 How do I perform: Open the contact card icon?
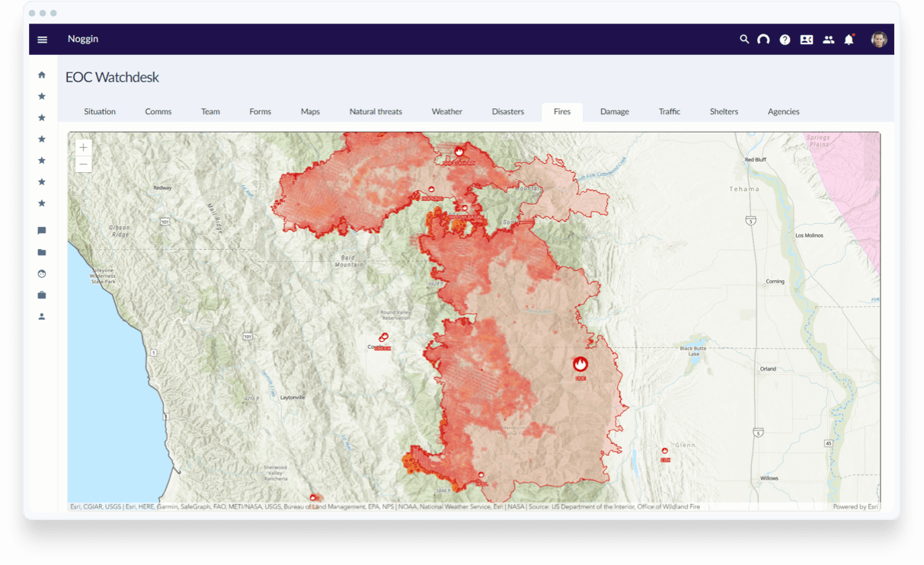[x=807, y=40]
